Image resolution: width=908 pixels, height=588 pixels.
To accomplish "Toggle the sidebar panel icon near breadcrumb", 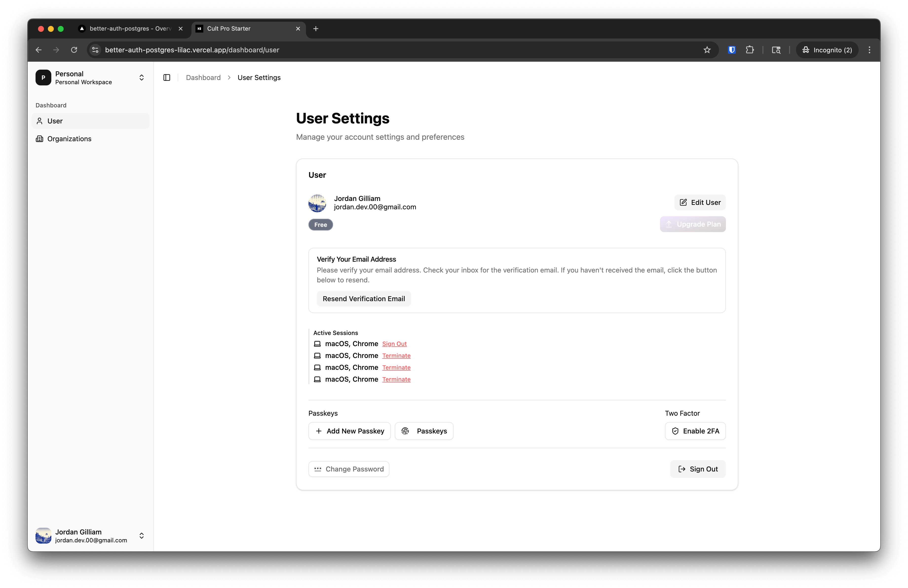I will point(167,78).
